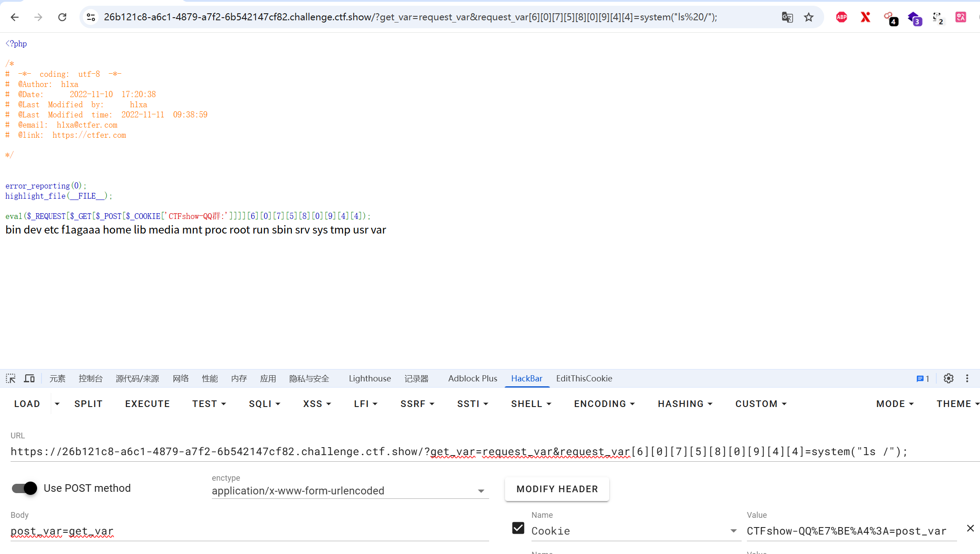Switch to the EditThisCookie tab
The height and width of the screenshot is (554, 980).
(584, 378)
